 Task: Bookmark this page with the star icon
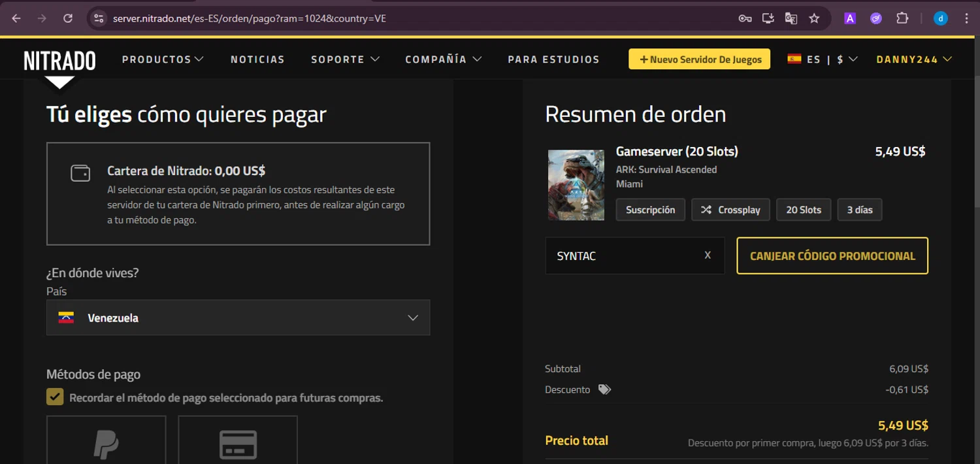pos(814,18)
